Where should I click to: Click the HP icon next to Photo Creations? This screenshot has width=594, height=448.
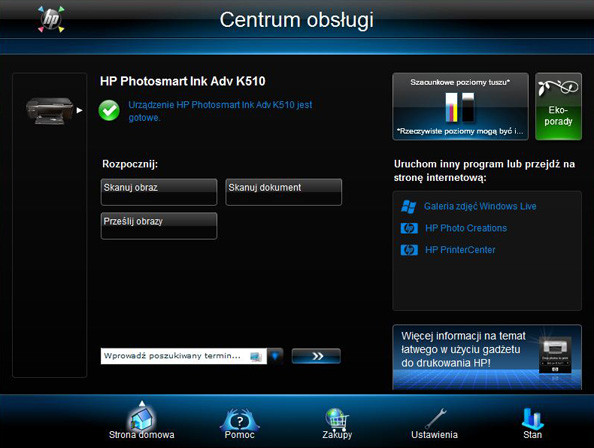coord(409,228)
